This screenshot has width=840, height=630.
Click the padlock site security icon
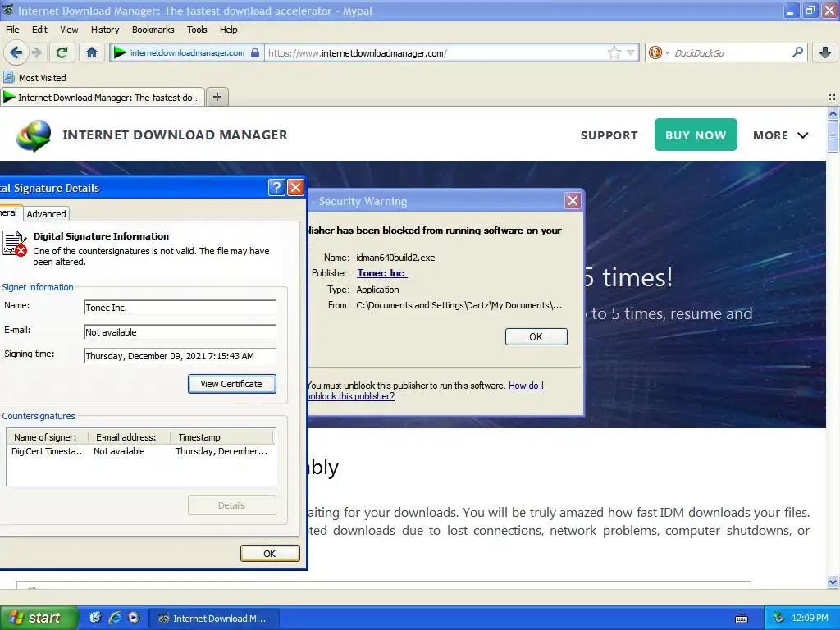pos(256,53)
